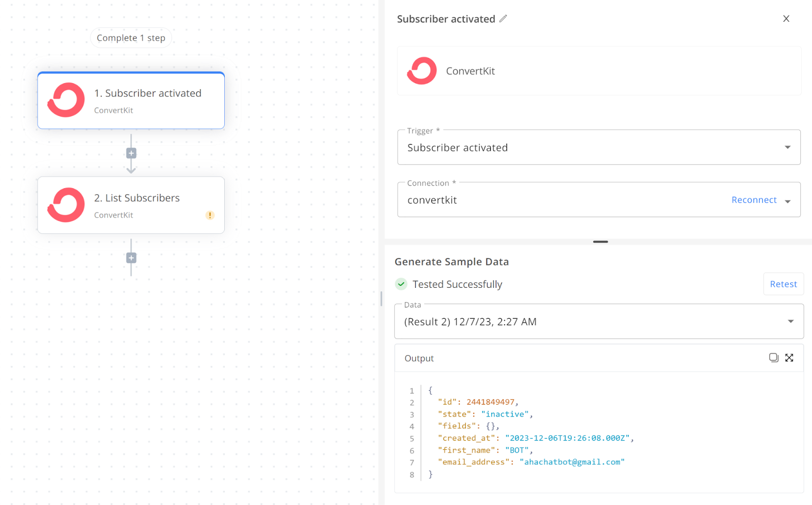Click the warning icon on List Subscribers step
Screen dimensions: 812x505
pyautogui.click(x=210, y=215)
